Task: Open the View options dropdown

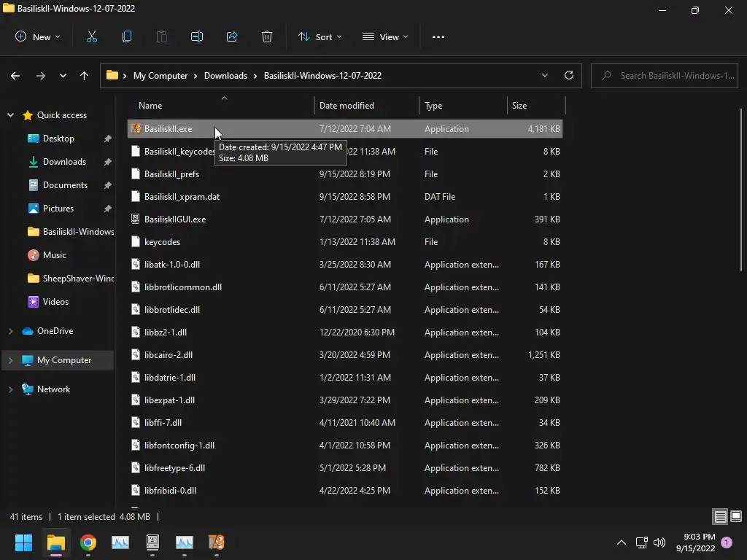Action: 385,36
